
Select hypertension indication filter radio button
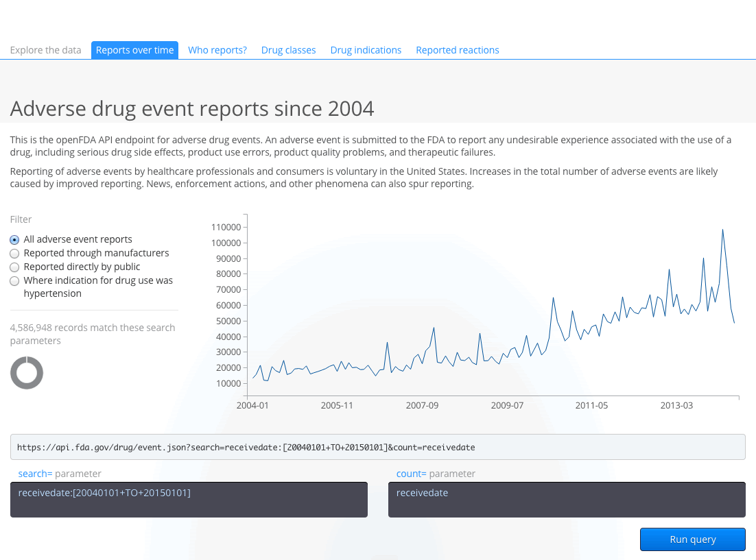tap(14, 281)
